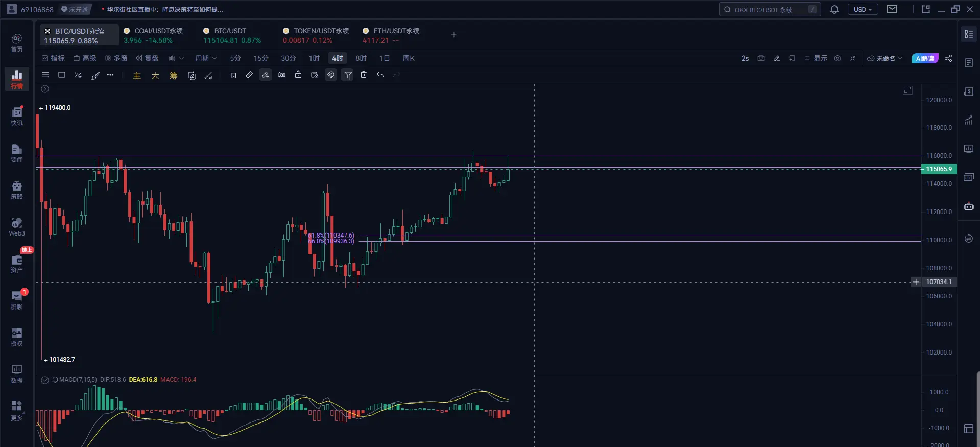Toggle the drawing lock tool
The width and height of the screenshot is (980, 447).
pyautogui.click(x=298, y=75)
